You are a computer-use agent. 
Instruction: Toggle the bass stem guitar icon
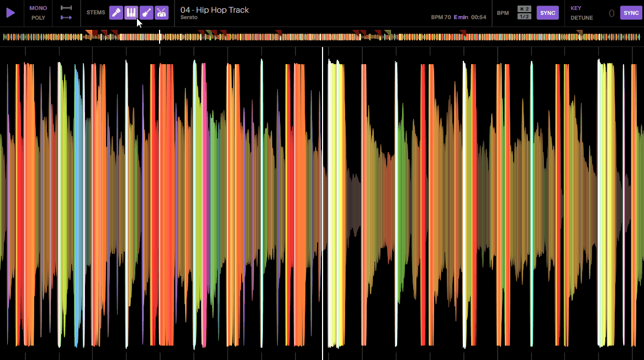coord(146,12)
